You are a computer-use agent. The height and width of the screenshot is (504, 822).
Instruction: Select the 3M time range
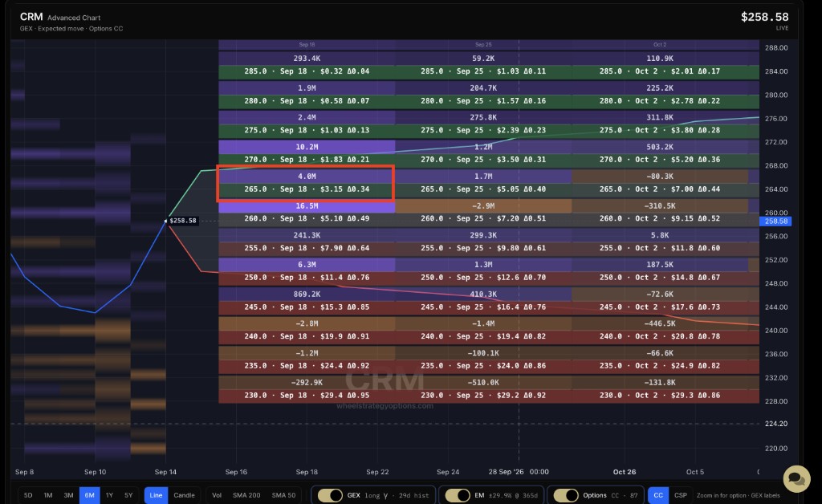click(69, 495)
